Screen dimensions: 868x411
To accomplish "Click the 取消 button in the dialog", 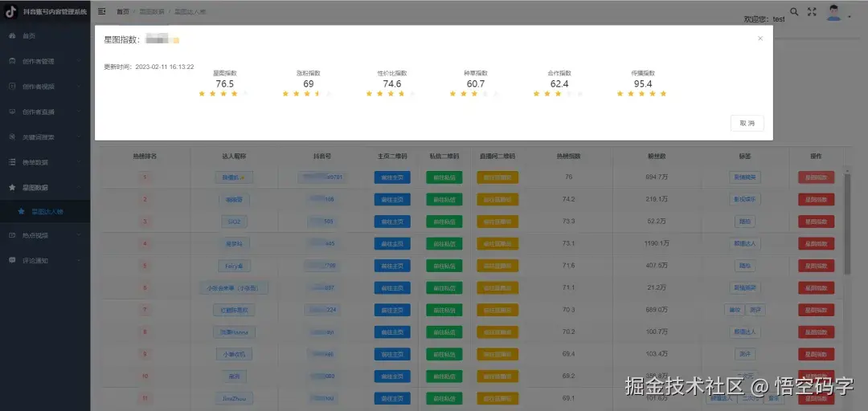I will point(747,124).
